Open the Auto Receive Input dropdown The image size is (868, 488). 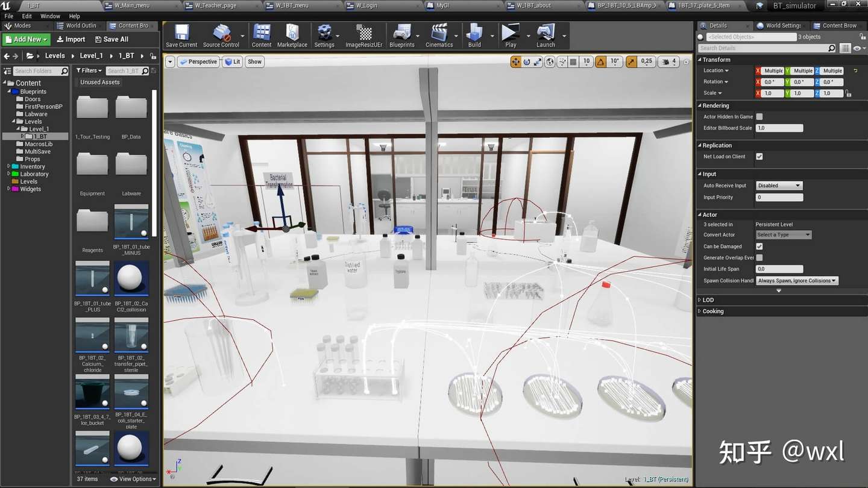(x=779, y=185)
